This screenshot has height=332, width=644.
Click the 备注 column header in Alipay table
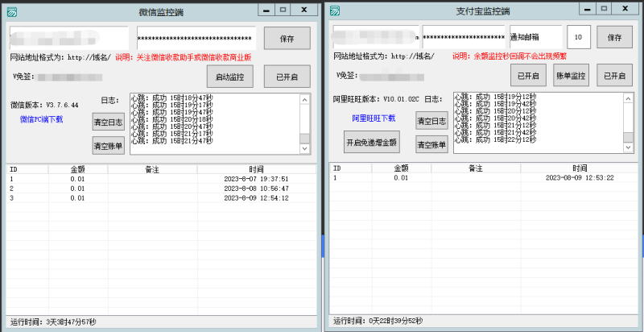click(x=476, y=168)
